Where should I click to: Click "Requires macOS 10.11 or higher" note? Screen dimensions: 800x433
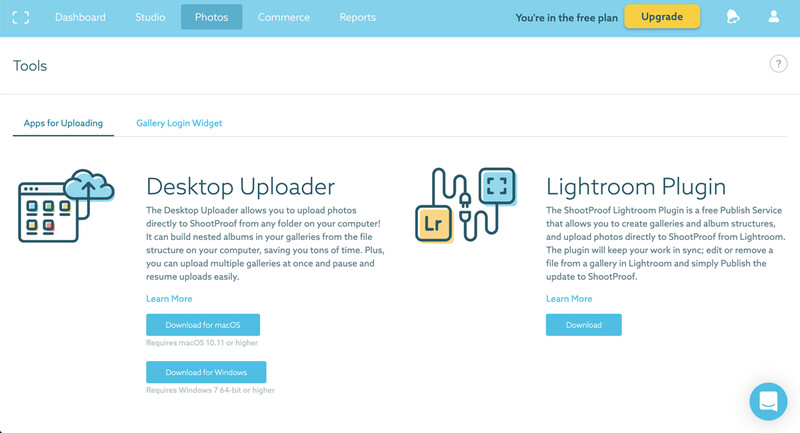202,343
